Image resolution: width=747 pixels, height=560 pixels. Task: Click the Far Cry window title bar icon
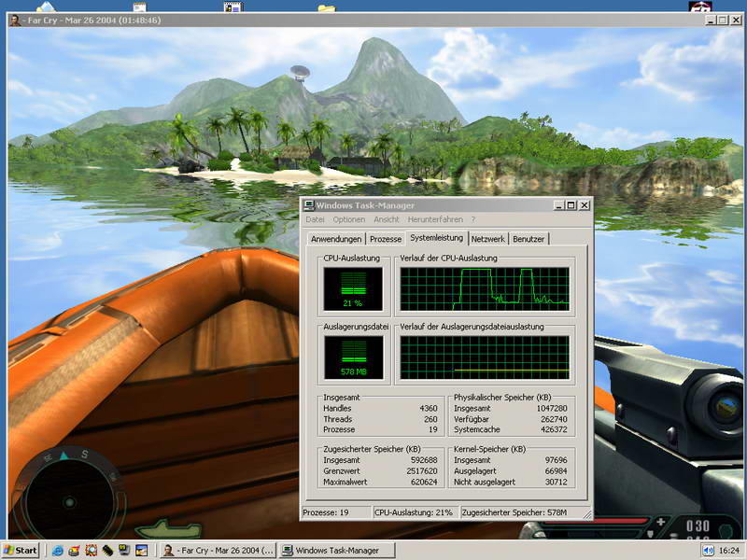15,20
